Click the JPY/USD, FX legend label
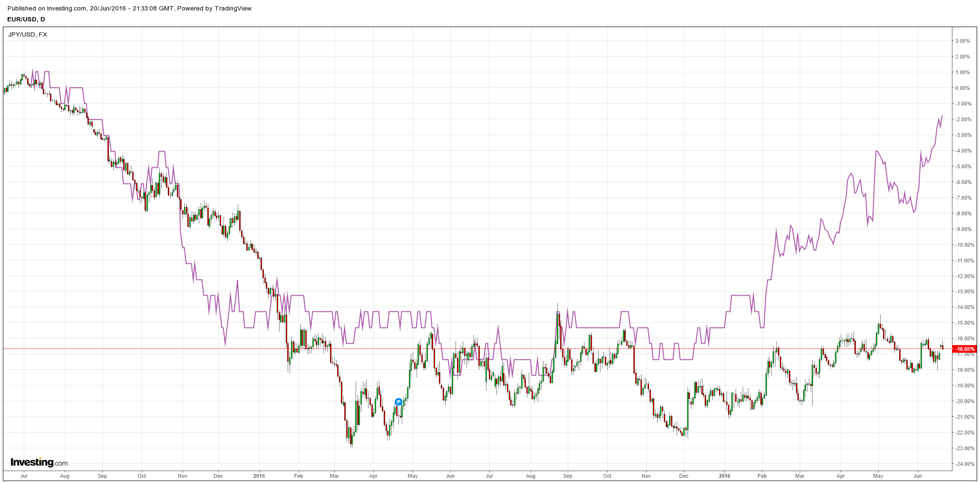The height and width of the screenshot is (482, 980). click(x=28, y=34)
